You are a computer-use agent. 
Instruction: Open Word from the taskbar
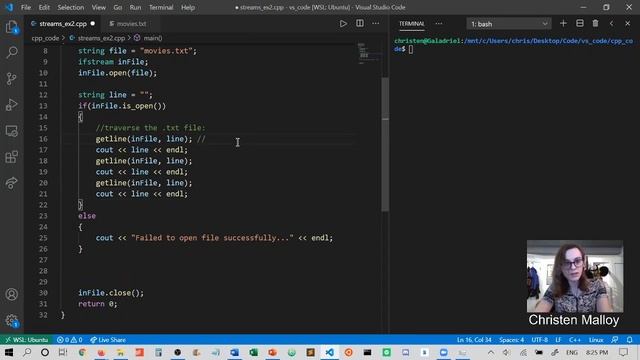tap(234, 352)
